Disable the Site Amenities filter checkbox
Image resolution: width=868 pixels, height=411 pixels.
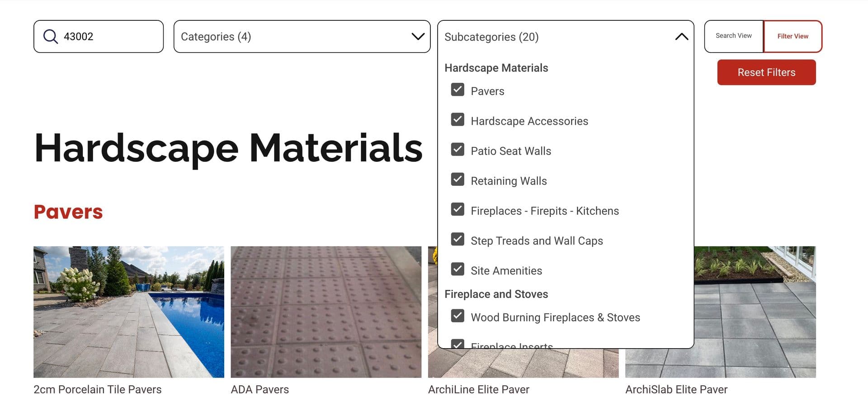click(x=458, y=269)
